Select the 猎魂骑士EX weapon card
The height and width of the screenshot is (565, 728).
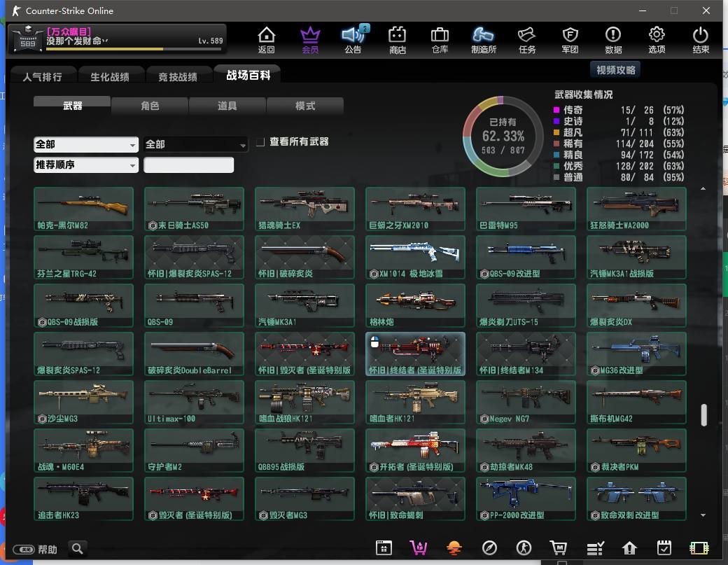[304, 209]
